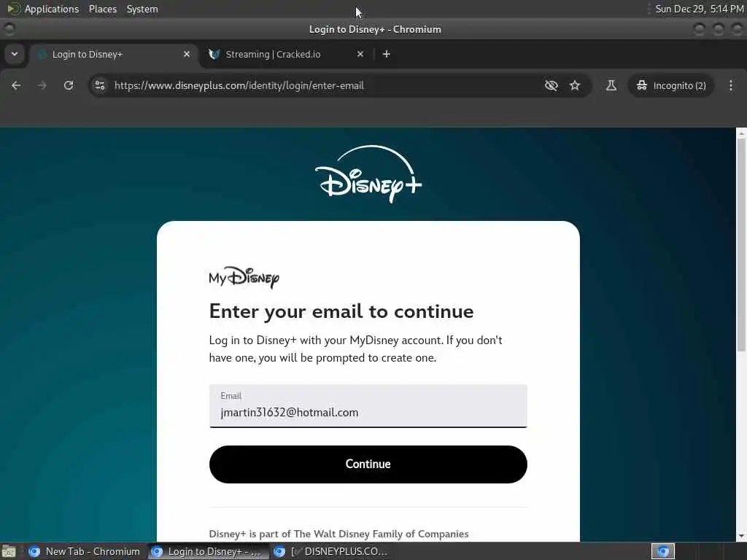Open the System menu

tap(142, 9)
